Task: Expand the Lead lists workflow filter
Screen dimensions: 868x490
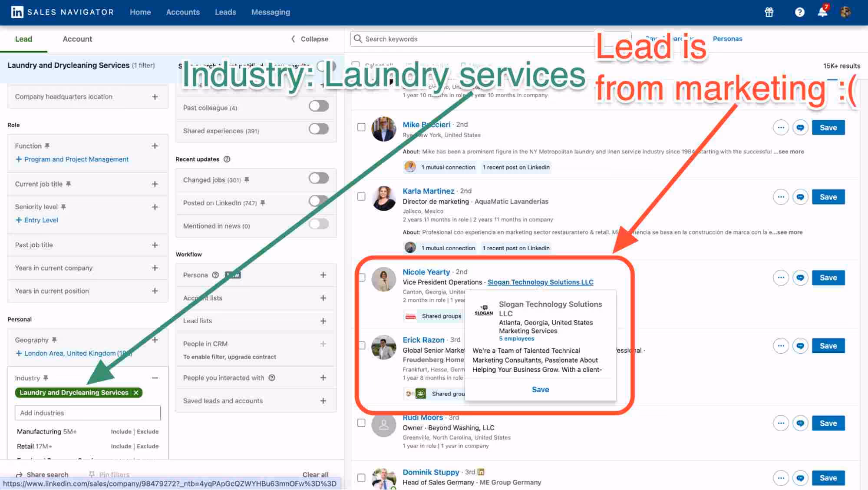Action: (323, 321)
